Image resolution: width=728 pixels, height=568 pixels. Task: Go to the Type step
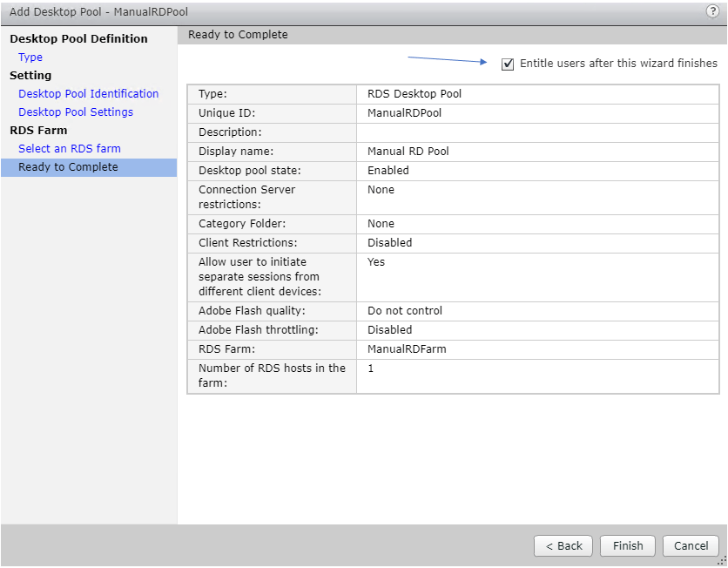[x=30, y=57]
